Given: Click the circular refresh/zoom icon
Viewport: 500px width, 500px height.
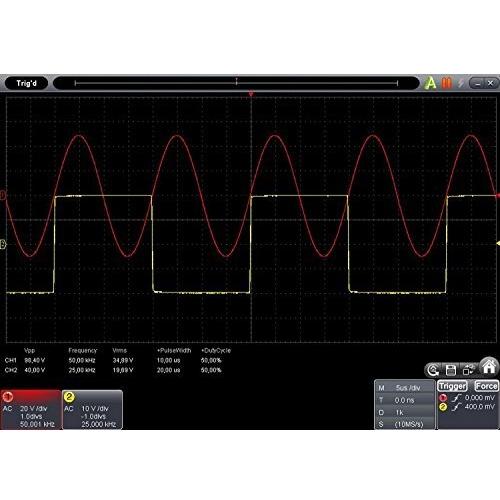Looking at the screenshot, I should pos(433,370).
